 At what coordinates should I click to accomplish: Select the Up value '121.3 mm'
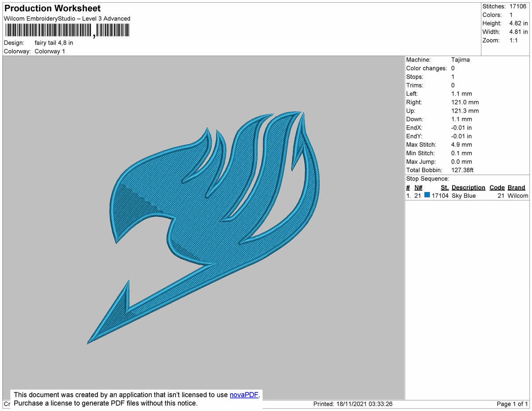pos(465,111)
